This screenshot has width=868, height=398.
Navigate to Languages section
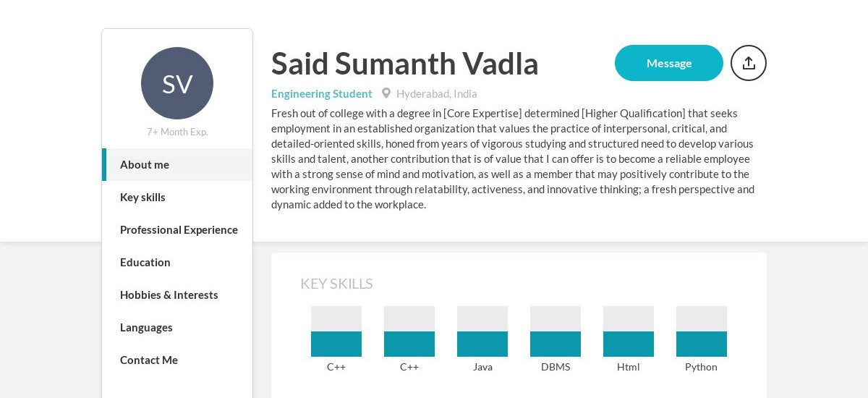tap(177, 327)
